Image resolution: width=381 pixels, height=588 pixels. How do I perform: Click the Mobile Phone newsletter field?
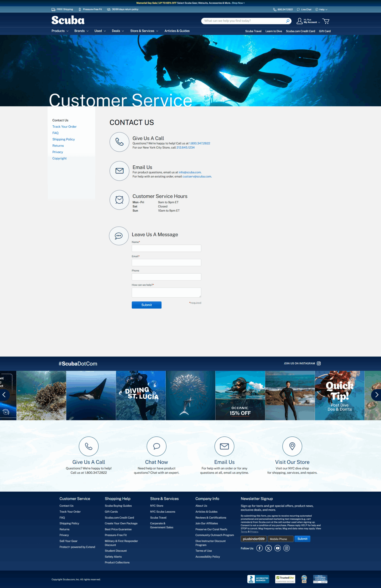(x=280, y=539)
